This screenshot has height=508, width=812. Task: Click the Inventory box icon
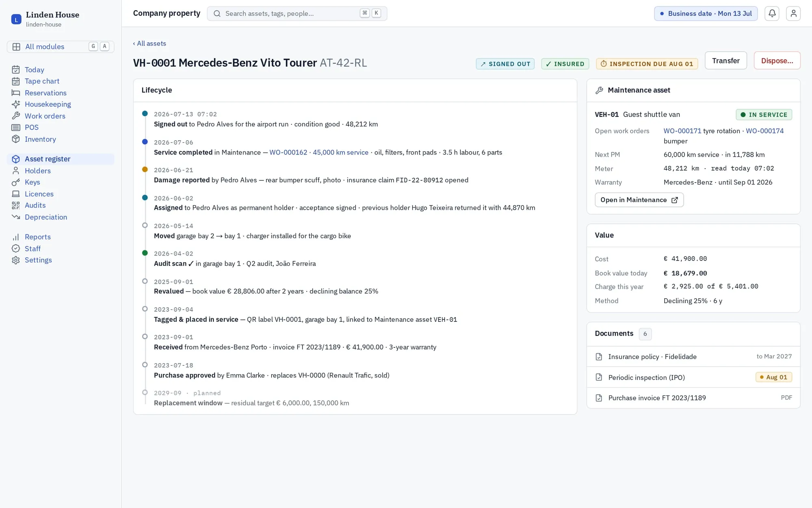coord(16,139)
